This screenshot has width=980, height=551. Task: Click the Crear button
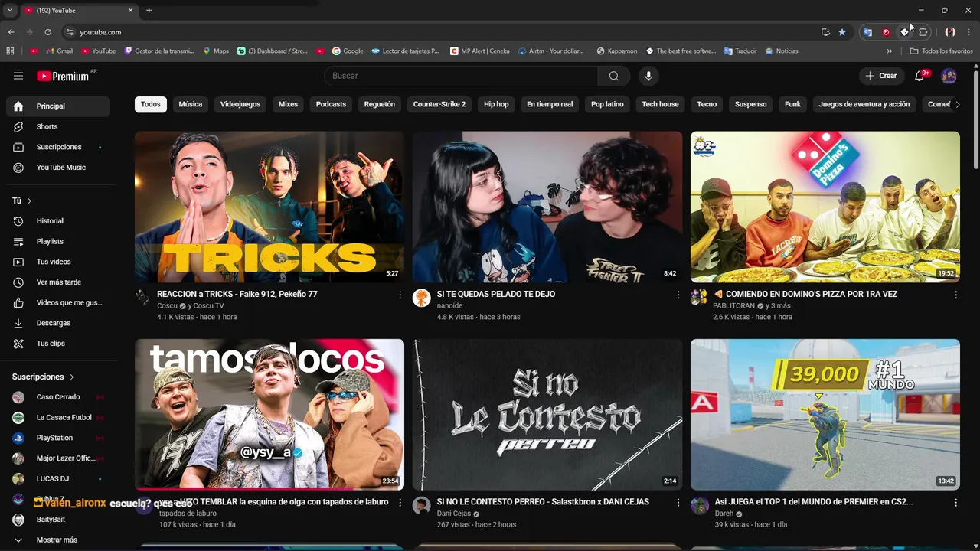(881, 76)
